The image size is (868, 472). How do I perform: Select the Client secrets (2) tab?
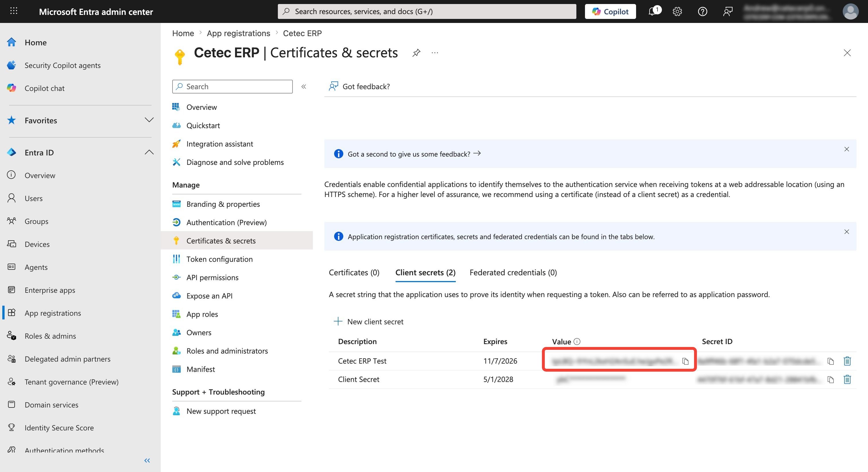click(425, 272)
